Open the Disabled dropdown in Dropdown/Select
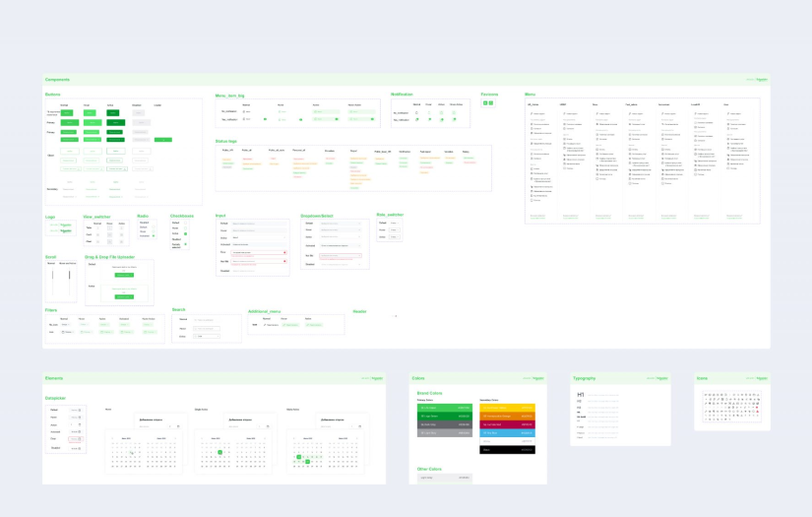The image size is (812, 517). click(x=341, y=264)
